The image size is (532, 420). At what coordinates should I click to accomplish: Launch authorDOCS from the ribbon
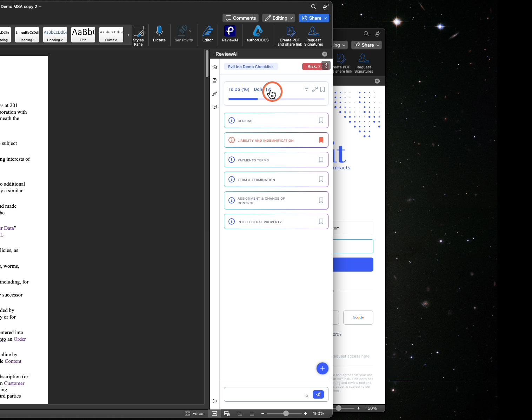coord(258,34)
